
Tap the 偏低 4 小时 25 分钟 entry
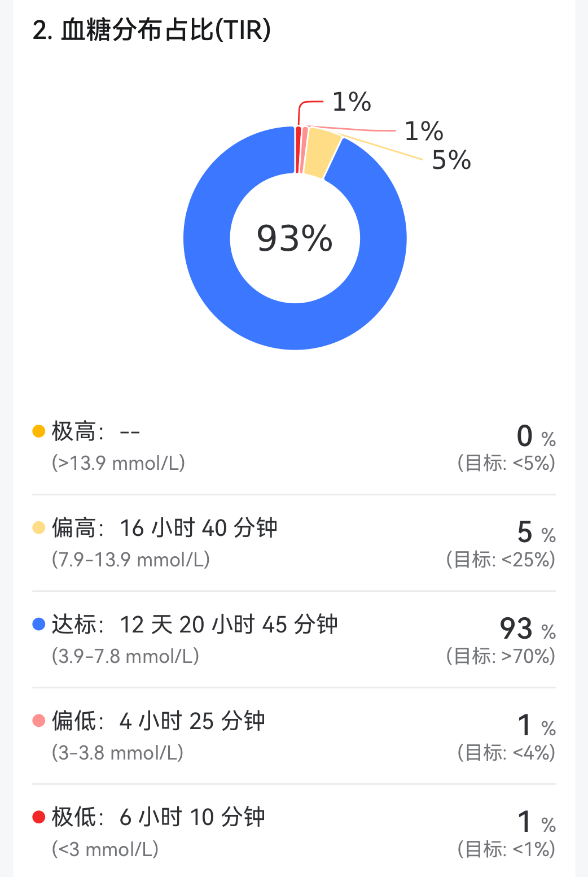pyautogui.click(x=159, y=721)
